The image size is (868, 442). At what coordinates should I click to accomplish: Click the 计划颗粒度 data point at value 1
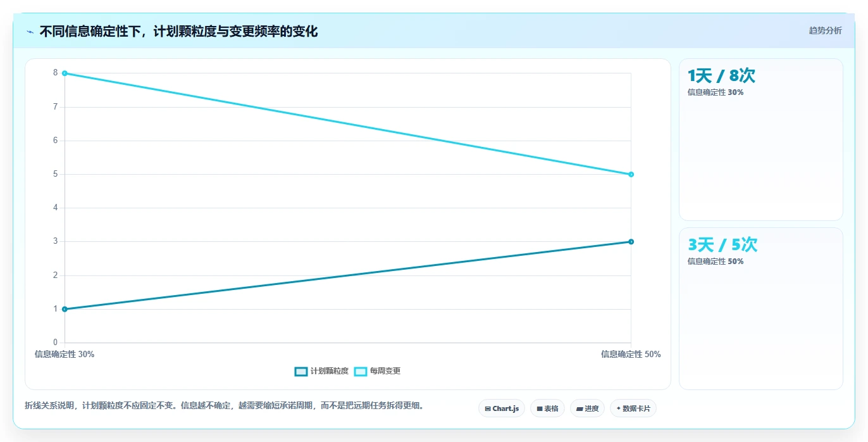pos(65,309)
